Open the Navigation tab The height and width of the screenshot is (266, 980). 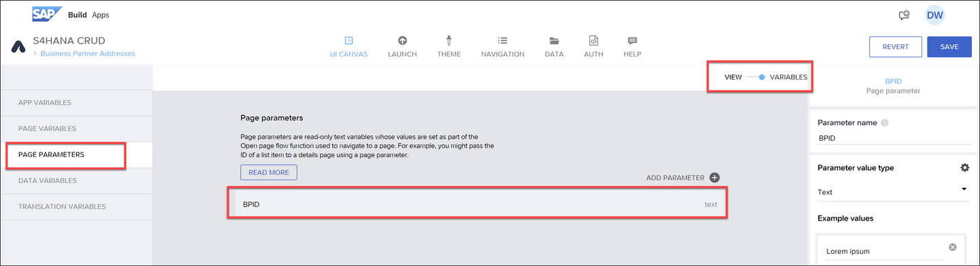click(x=502, y=46)
